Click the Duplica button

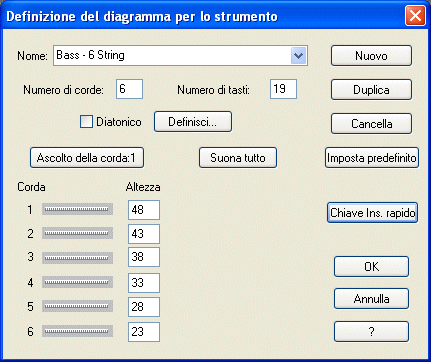point(371,90)
